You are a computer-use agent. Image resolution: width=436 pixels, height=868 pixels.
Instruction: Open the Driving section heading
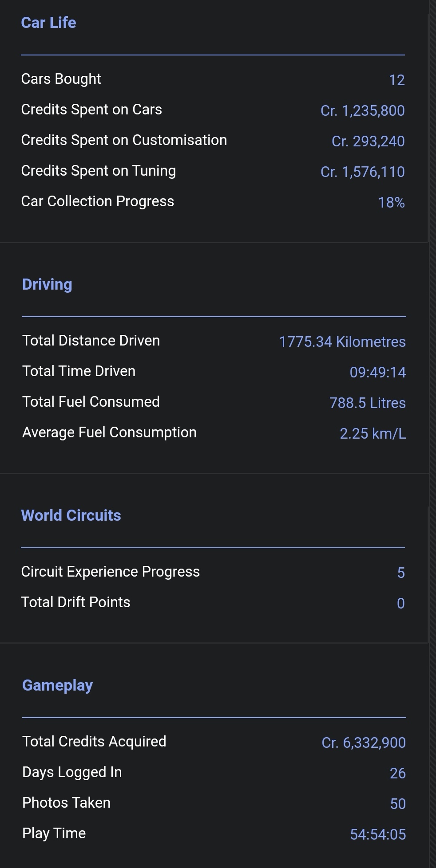(x=47, y=284)
